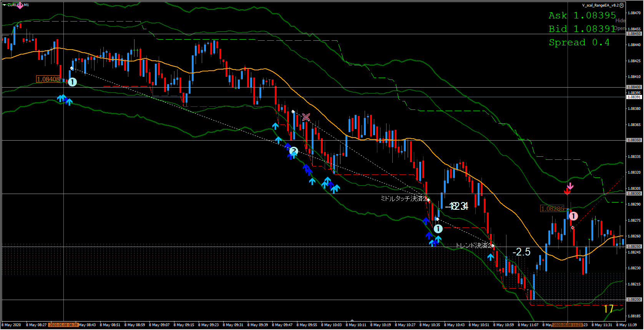Screen dimensions: 644x330
Task: Click the gray 1.08350 level price tag
Action: click(x=634, y=140)
